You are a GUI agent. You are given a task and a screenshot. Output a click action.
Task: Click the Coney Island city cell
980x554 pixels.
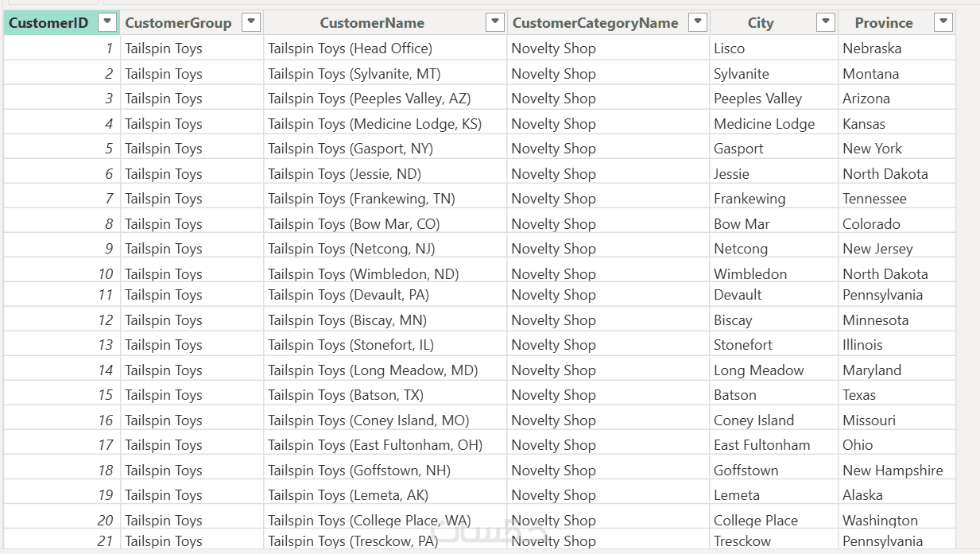tap(753, 420)
